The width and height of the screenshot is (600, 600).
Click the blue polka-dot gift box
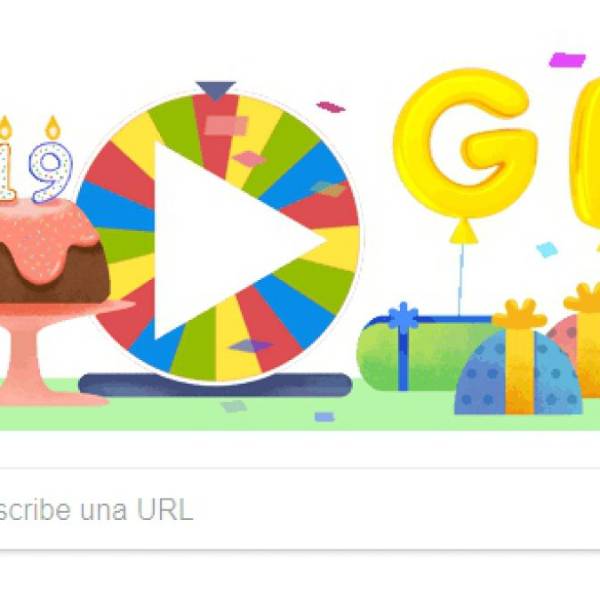click(x=518, y=373)
